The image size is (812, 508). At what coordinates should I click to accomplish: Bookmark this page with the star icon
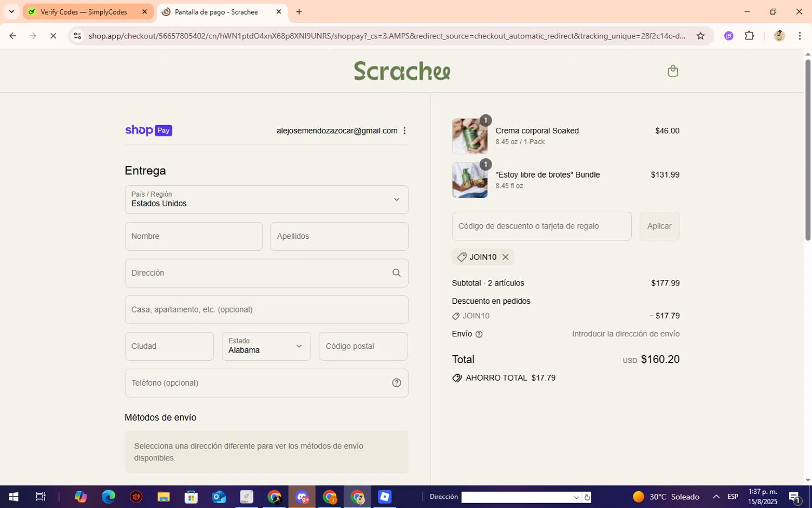(x=700, y=36)
